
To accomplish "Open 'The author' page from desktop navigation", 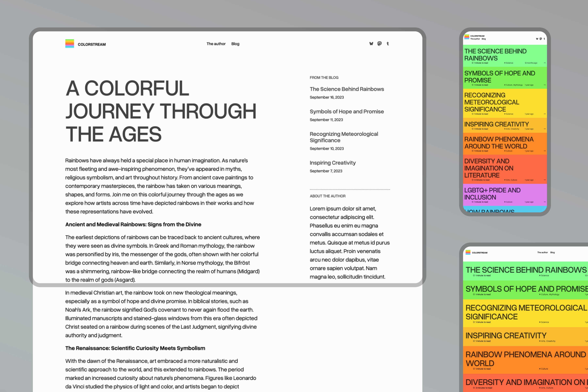I will click(x=216, y=43).
